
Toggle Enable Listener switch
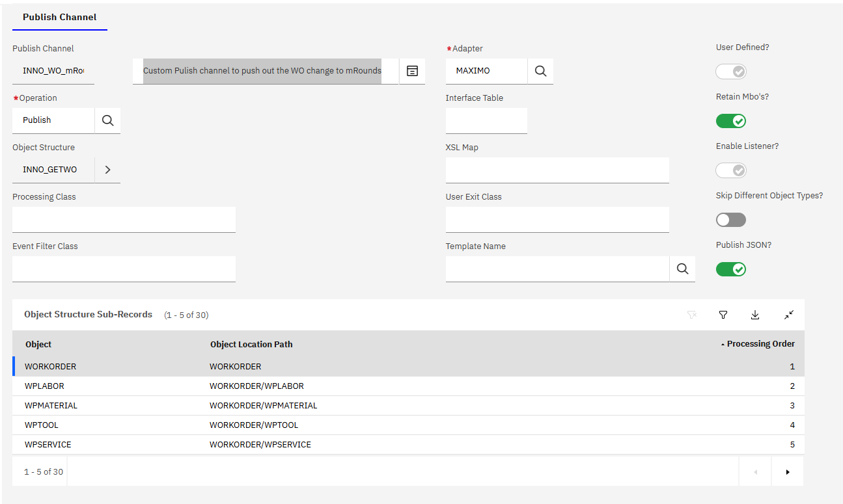731,170
